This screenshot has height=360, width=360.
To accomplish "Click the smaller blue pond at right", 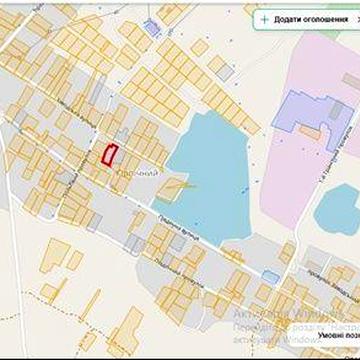I will tap(337, 209).
